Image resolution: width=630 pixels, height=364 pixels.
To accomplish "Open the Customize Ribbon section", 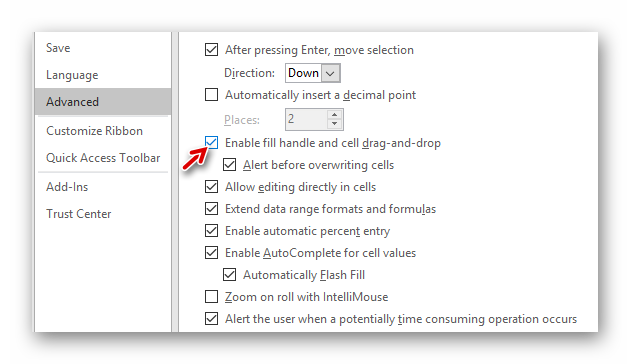I will click(x=94, y=131).
